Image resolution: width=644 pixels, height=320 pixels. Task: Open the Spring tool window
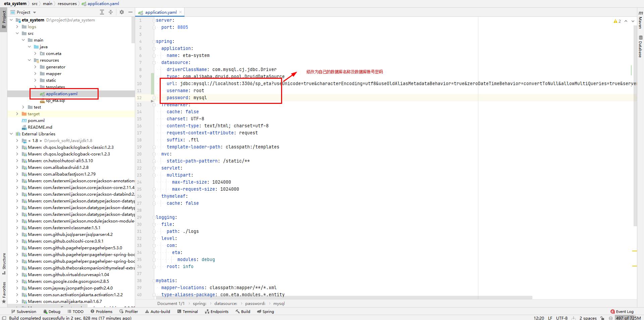[265, 311]
